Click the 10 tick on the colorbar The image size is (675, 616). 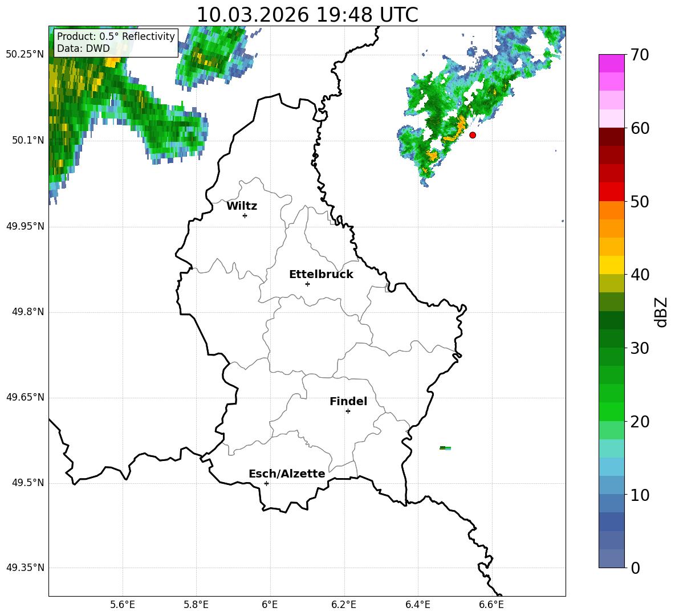(x=640, y=495)
